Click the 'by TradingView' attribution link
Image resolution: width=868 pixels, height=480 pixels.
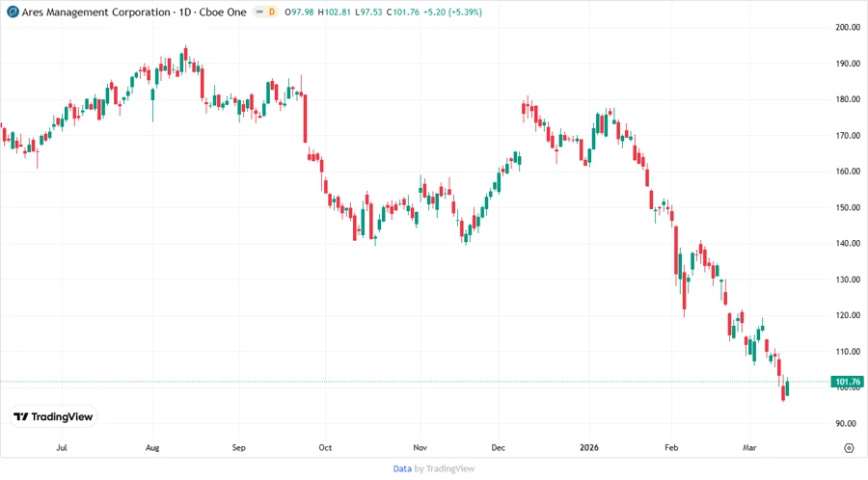click(445, 468)
